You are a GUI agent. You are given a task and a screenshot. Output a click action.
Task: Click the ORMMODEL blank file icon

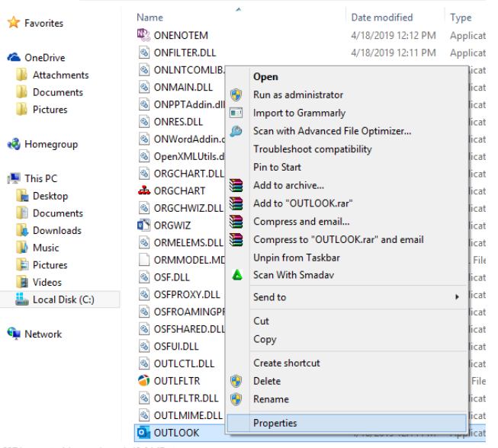144,260
